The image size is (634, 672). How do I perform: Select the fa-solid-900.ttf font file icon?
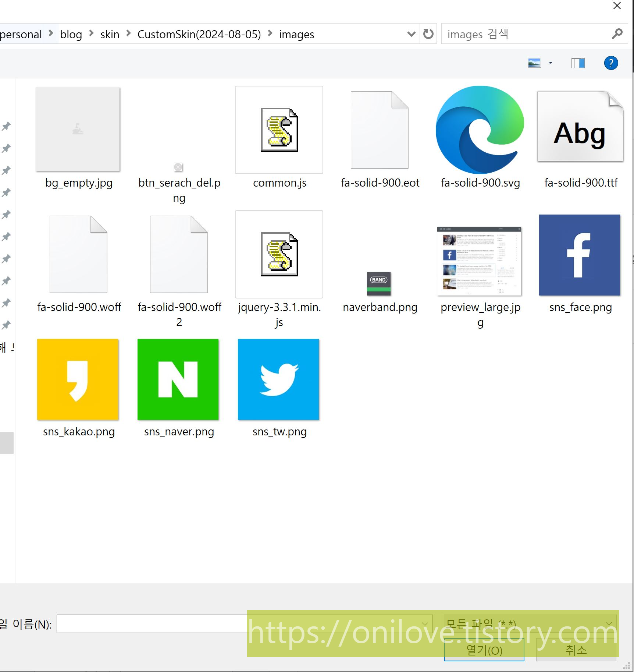[x=580, y=127]
